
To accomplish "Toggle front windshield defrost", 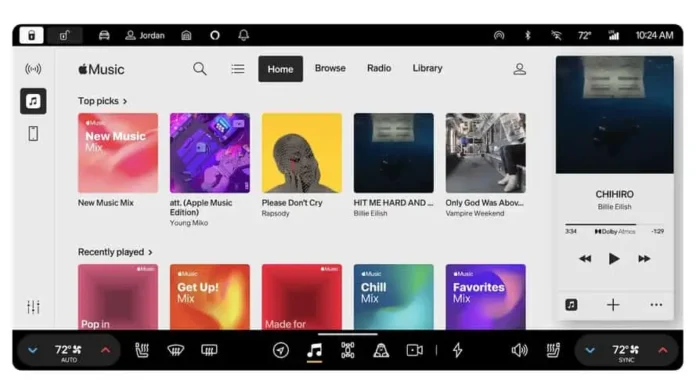I will (175, 350).
